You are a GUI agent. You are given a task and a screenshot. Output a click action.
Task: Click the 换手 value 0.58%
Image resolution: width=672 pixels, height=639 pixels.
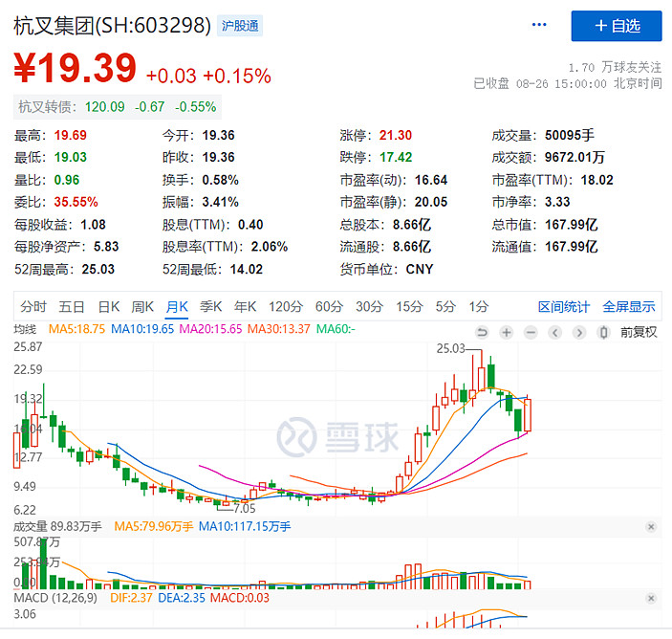(220, 180)
